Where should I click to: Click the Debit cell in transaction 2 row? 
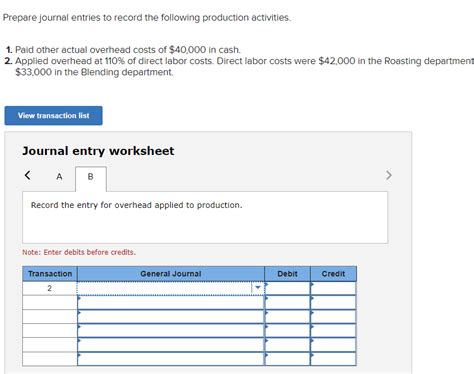click(287, 288)
